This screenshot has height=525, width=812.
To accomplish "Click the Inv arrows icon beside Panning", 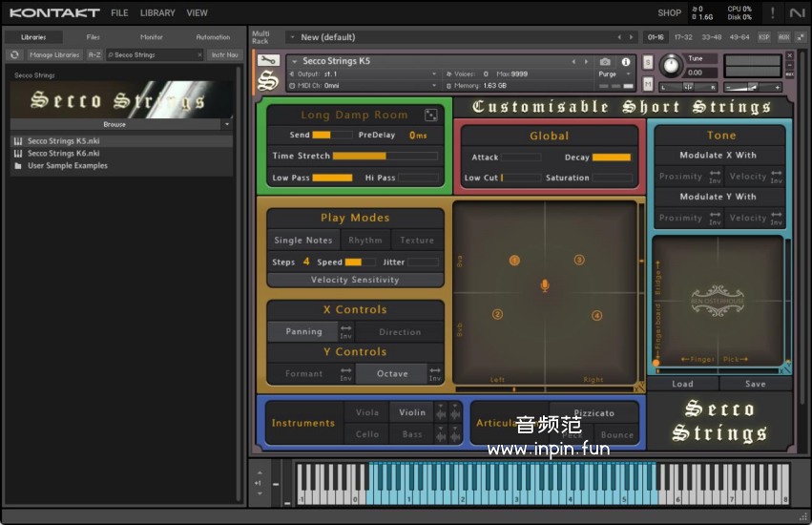I will (x=345, y=332).
